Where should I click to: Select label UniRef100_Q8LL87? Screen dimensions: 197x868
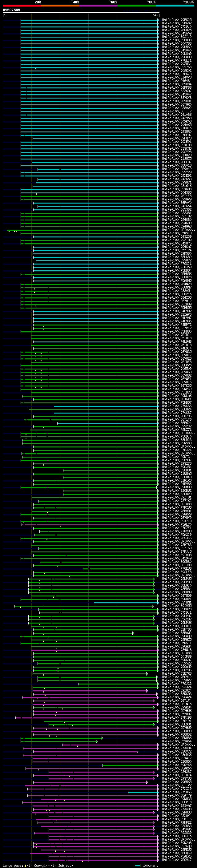click(x=177, y=162)
